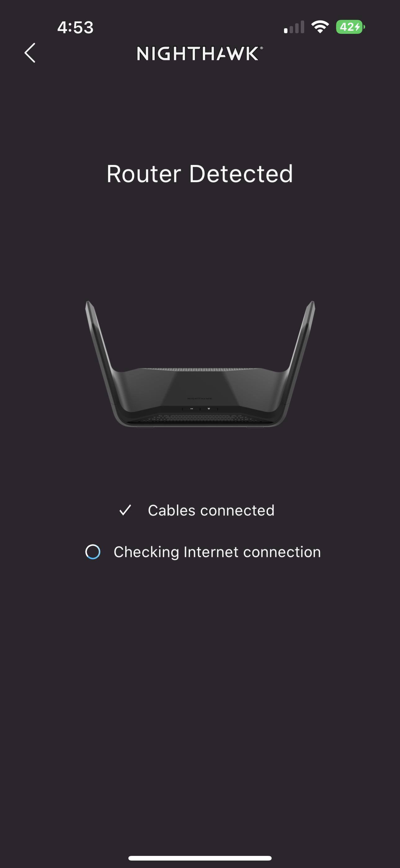400x868 pixels.
Task: Tap Checking Internet connection status text
Action: pyautogui.click(x=217, y=552)
